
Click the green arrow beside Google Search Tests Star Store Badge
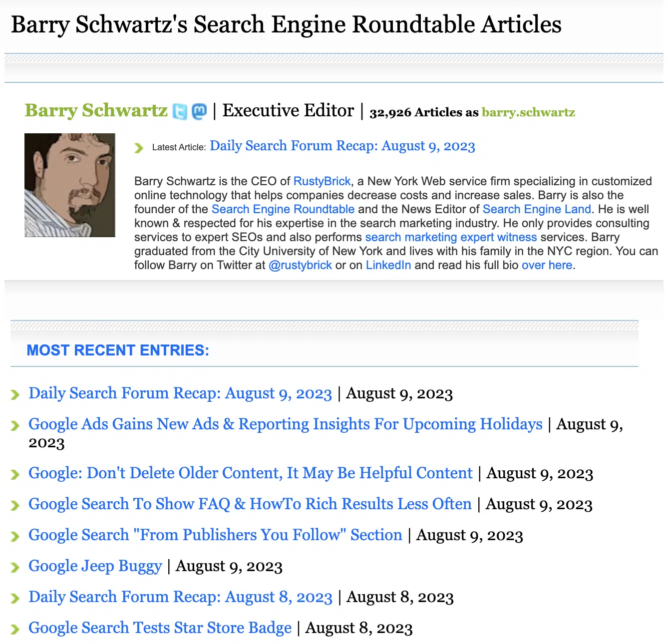pos(14,628)
